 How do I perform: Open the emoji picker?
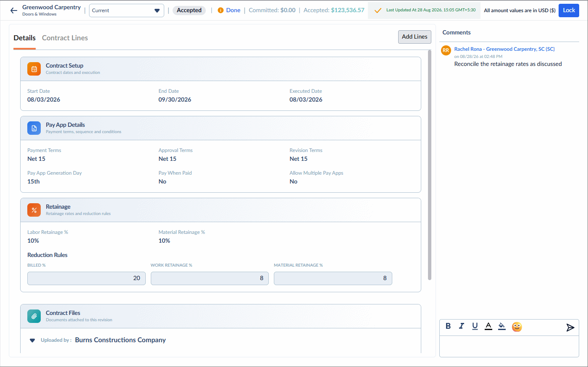517,327
